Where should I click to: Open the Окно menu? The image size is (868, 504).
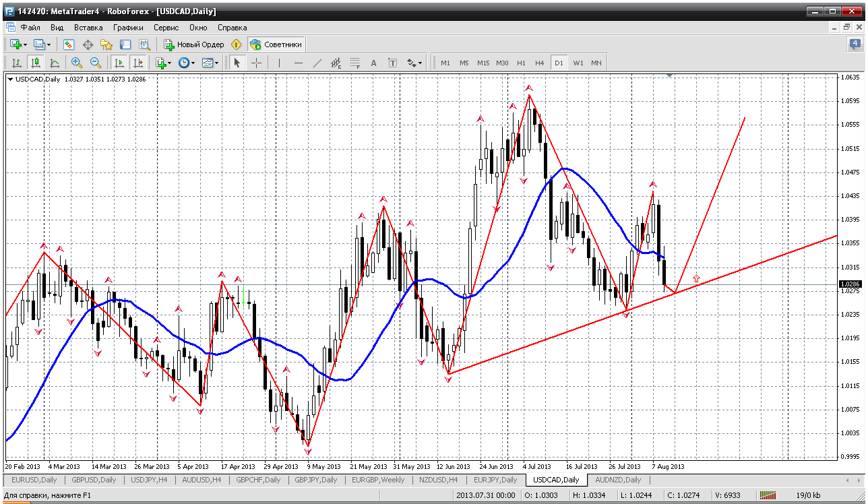coord(198,28)
